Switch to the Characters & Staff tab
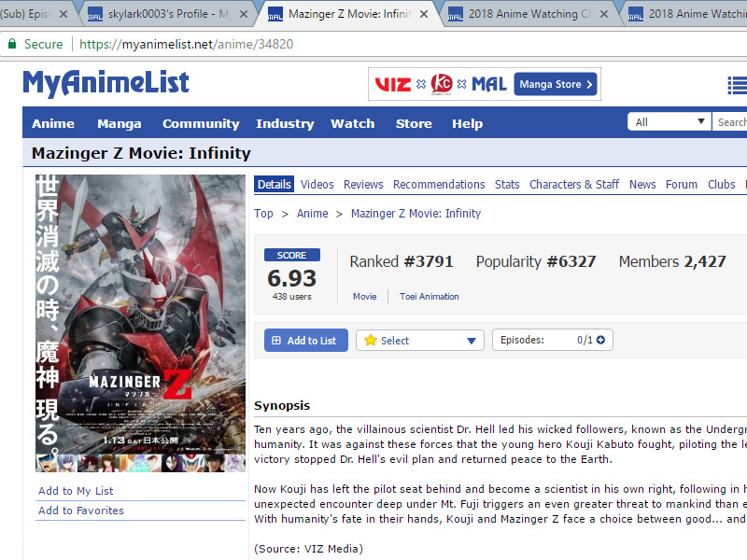747x560 pixels. point(574,184)
